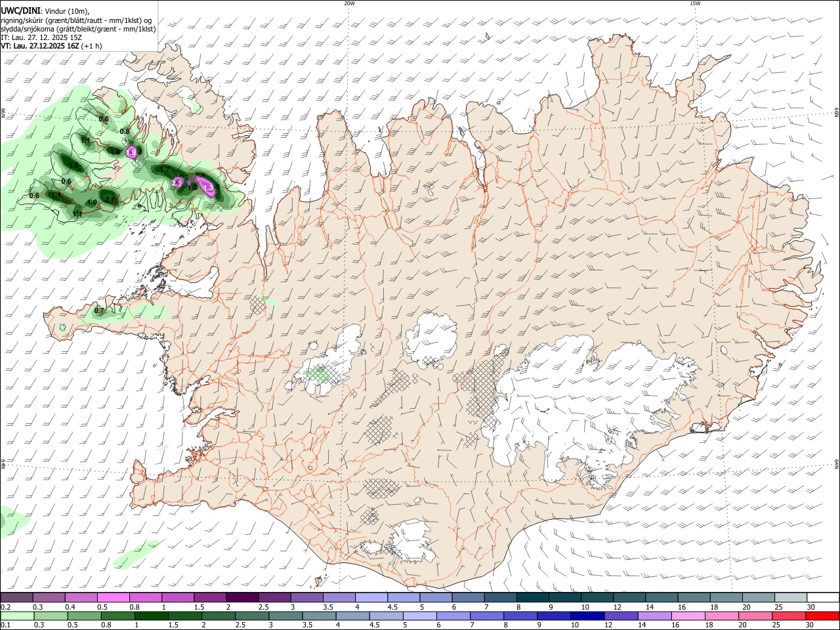Select the palest green swatch above 0.1
The image size is (840, 630).
pyautogui.click(x=17, y=616)
